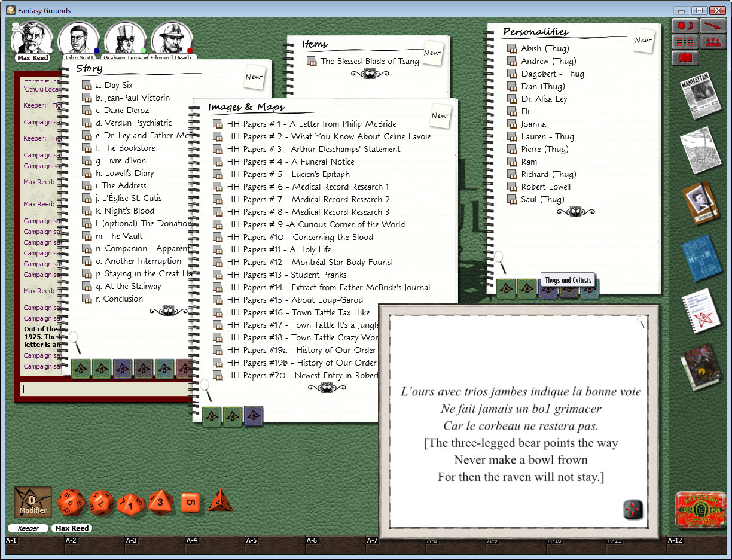Switch to the Keeper chat tab
The height and width of the screenshot is (560, 732).
coord(28,528)
